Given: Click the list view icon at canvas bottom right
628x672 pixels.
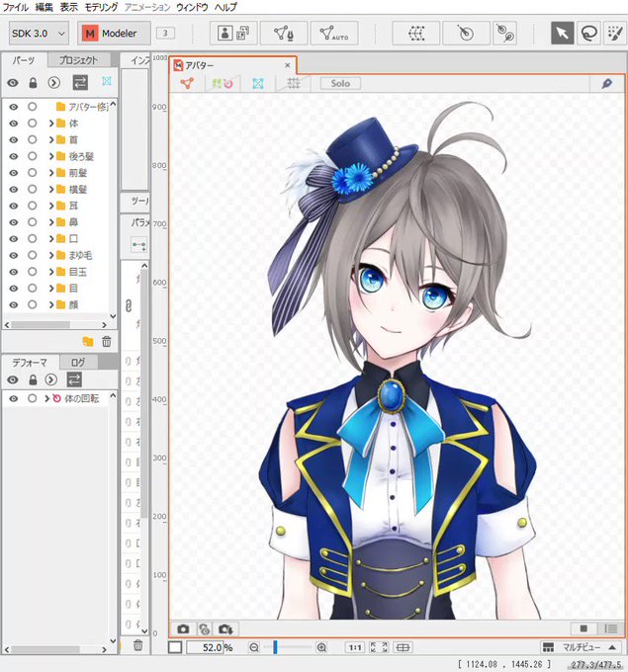Looking at the screenshot, I should click(611, 629).
